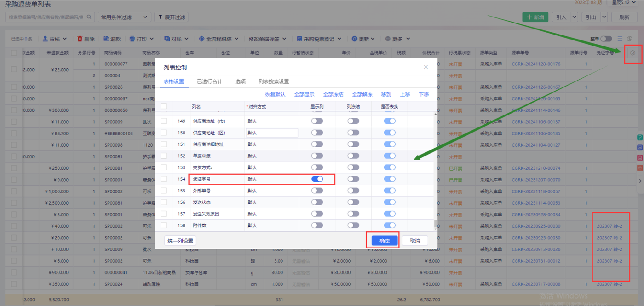Click the round icon beside list layout
This screenshot has height=306, width=644.
[x=630, y=39]
